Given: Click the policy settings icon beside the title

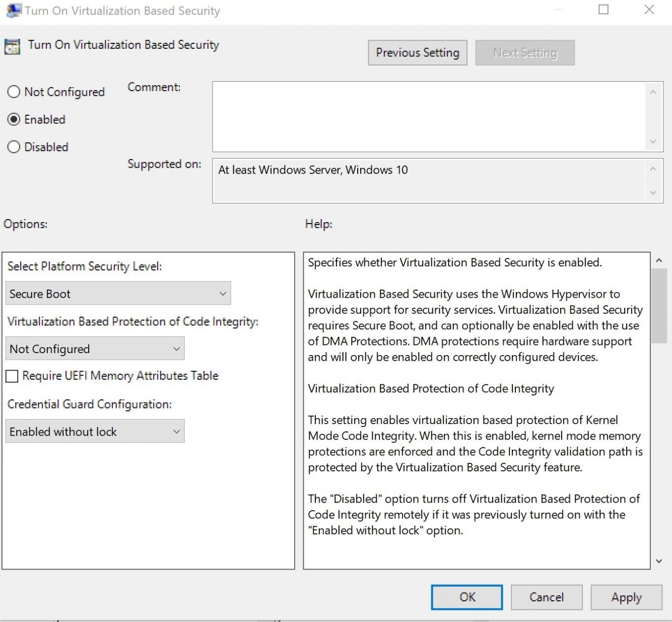Looking at the screenshot, I should click(11, 47).
